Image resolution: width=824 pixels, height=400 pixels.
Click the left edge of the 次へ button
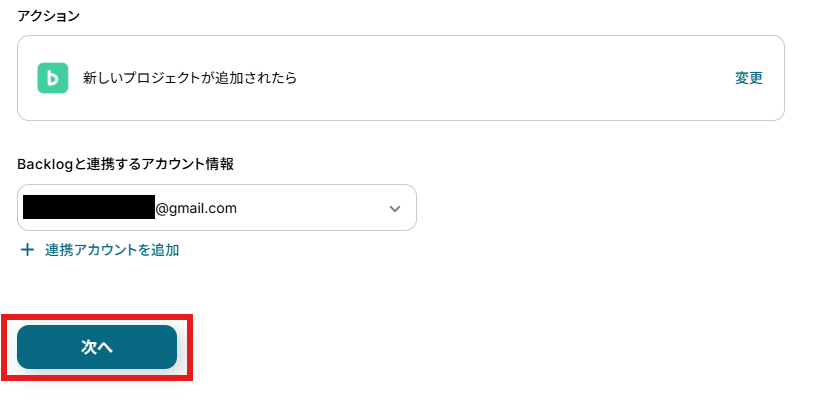(28, 347)
